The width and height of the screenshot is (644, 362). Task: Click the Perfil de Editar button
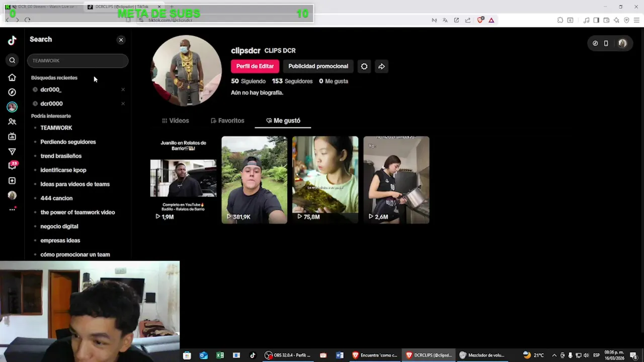[255, 66]
